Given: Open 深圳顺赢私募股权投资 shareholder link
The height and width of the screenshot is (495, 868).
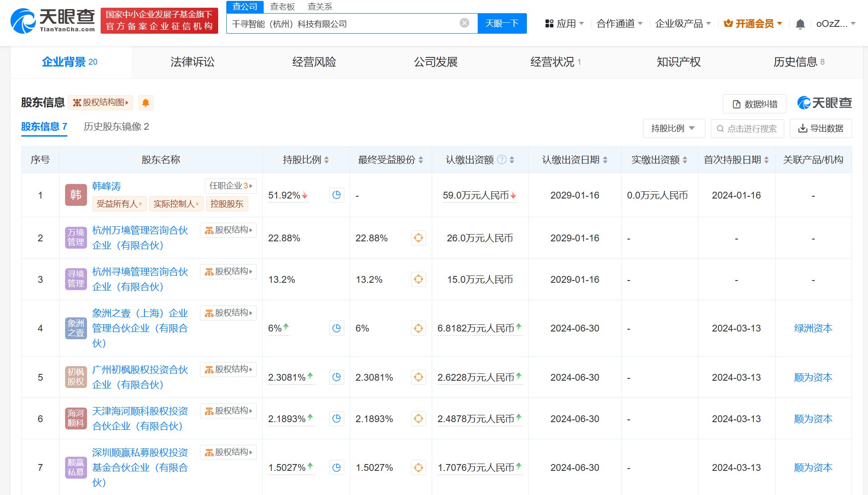Looking at the screenshot, I should 140,468.
